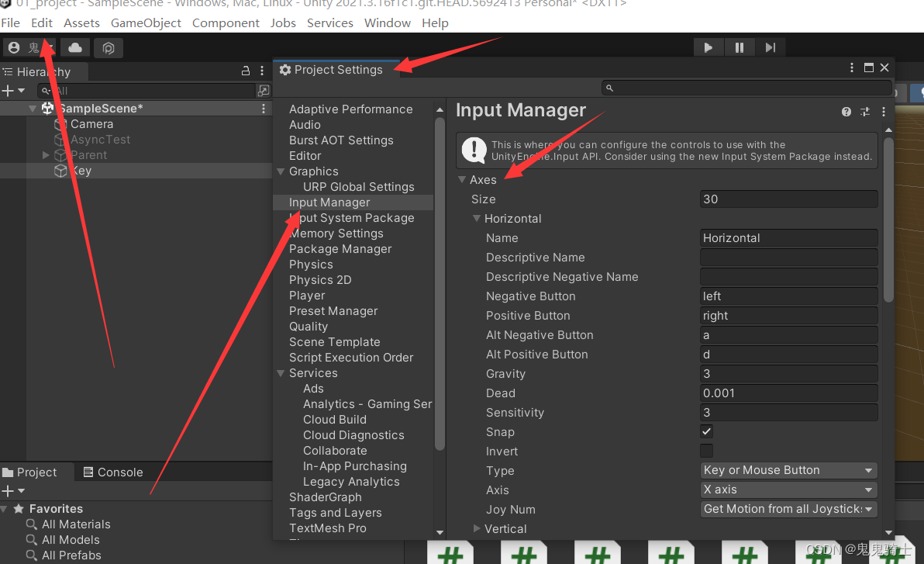The width and height of the screenshot is (924, 564).
Task: Open the cloud services icon
Action: click(x=75, y=48)
